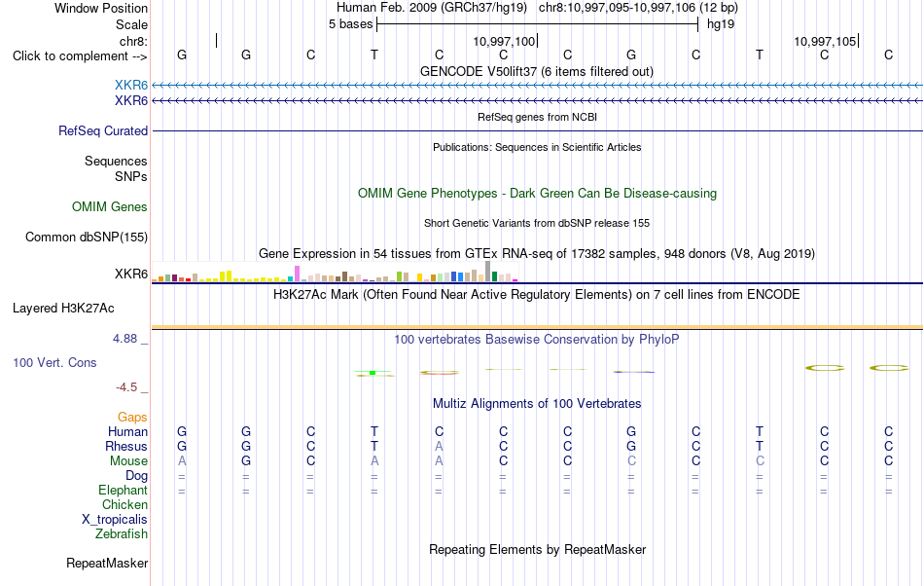Click the light-blue XKR6 GENCODE track label

(131, 86)
